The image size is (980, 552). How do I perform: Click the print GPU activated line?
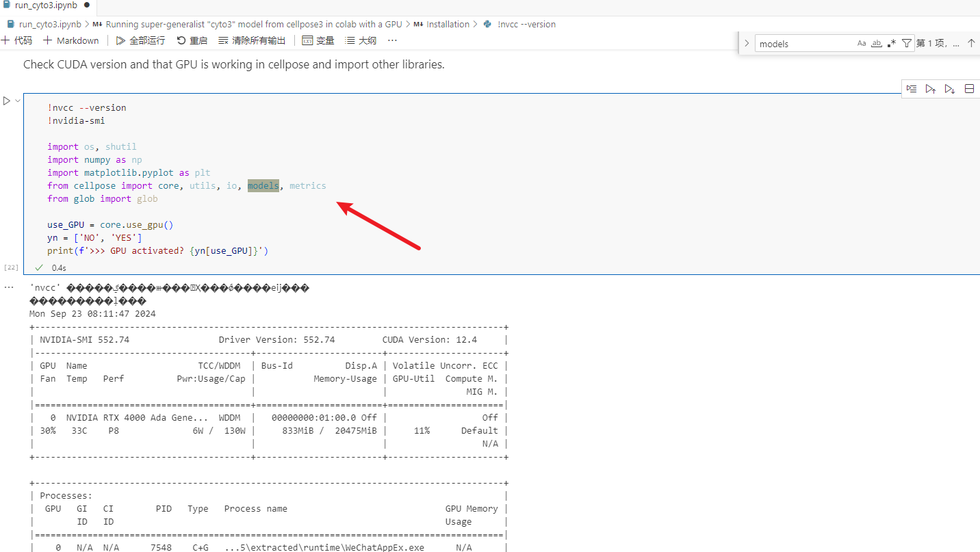click(x=157, y=250)
